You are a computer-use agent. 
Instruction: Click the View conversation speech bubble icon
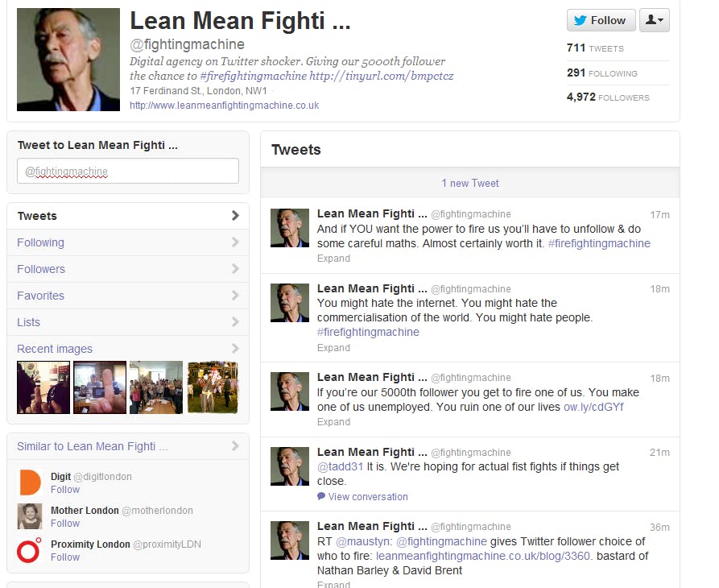[x=321, y=497]
